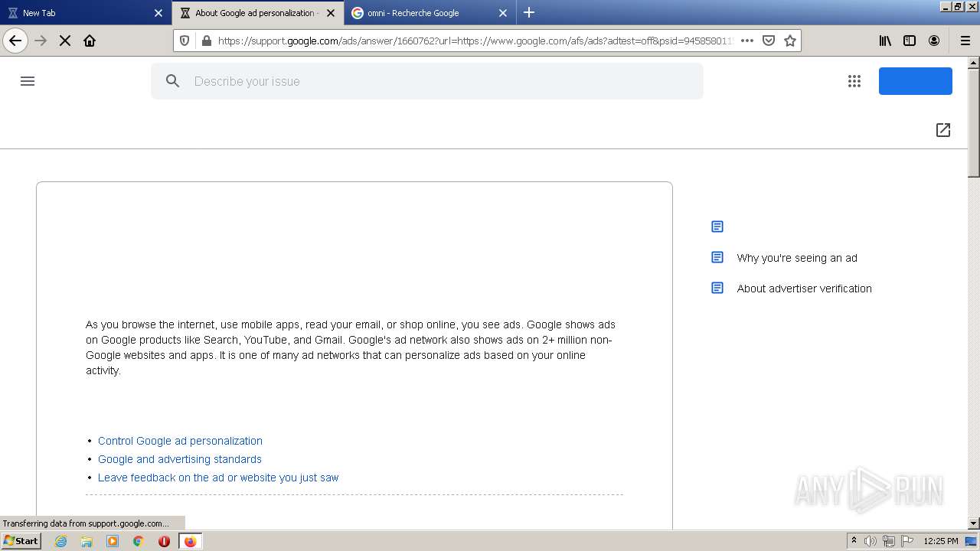This screenshot has width=980, height=551.
Task: Close the About Google ad personalization tab
Action: click(x=331, y=13)
